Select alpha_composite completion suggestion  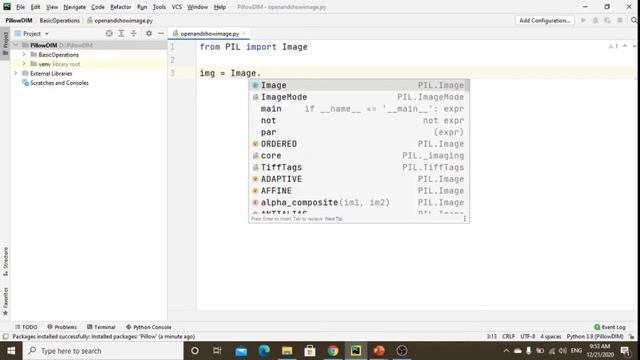(359, 202)
